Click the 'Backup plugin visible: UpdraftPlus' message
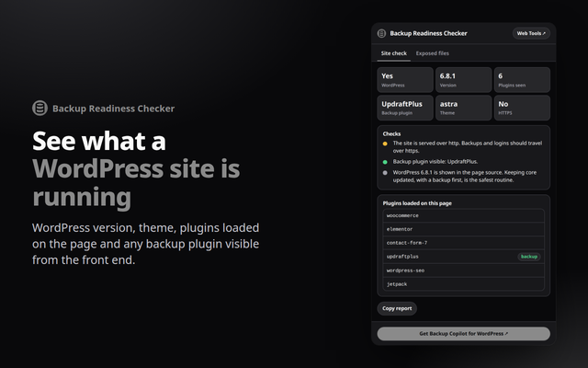The image size is (588, 368). pyautogui.click(x=435, y=162)
